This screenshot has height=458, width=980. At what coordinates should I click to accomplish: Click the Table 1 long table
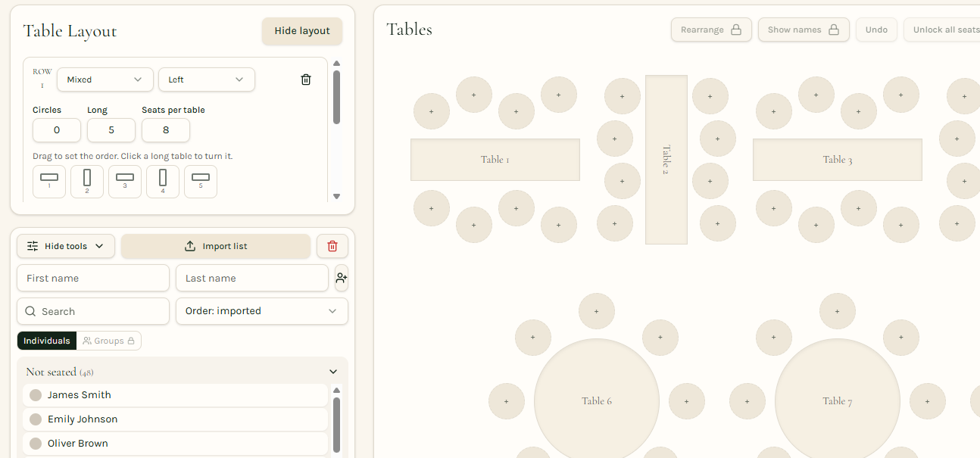click(x=495, y=160)
